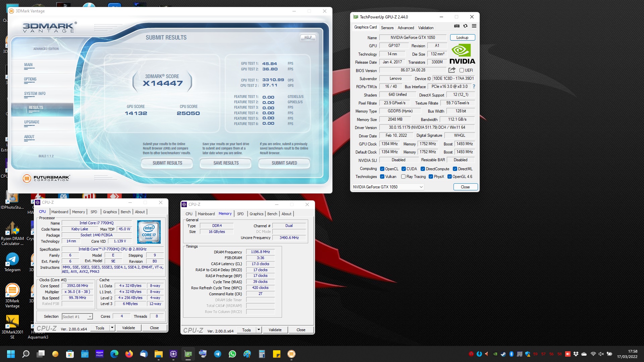Screen dimensions: 644x362
Task: Click Validate in CPU-Z Memory window
Action: [x=275, y=330]
